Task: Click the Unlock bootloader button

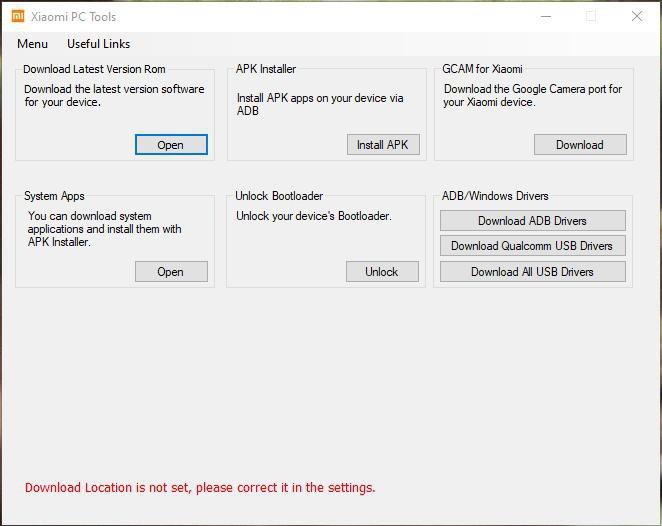Action: coord(382,271)
